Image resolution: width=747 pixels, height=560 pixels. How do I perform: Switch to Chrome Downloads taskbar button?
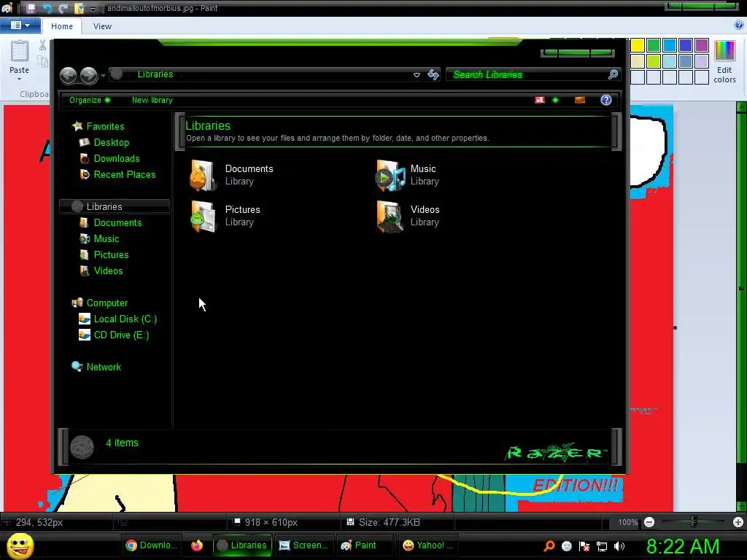point(152,545)
